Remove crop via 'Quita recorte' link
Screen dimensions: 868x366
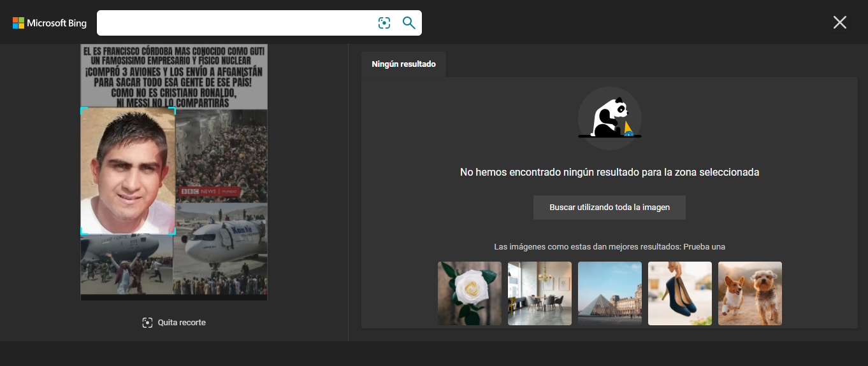click(x=182, y=323)
